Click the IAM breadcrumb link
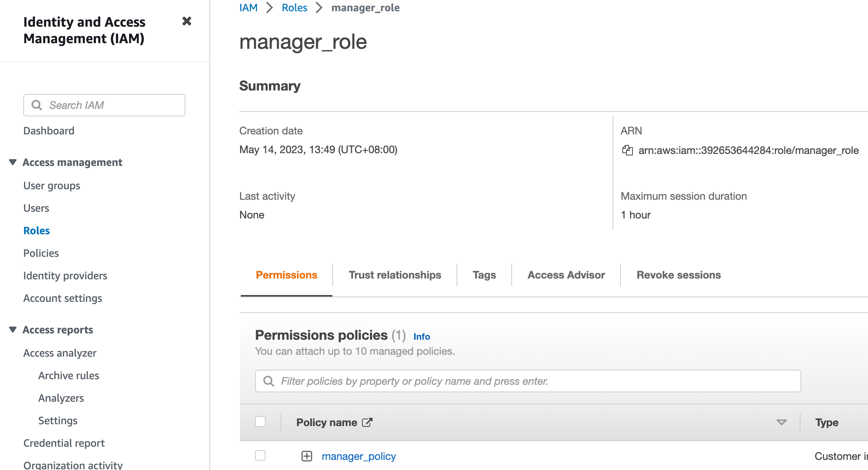Screen dimensions: 868x470 click(x=248, y=8)
